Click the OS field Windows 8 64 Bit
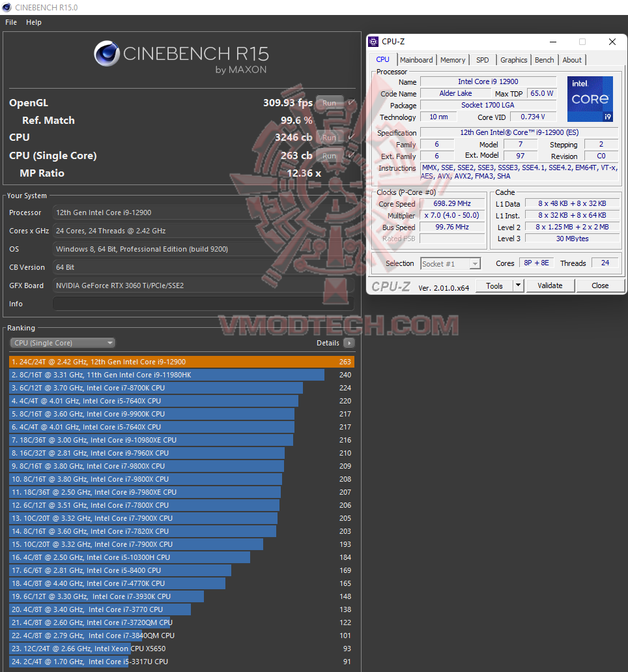 pos(203,249)
